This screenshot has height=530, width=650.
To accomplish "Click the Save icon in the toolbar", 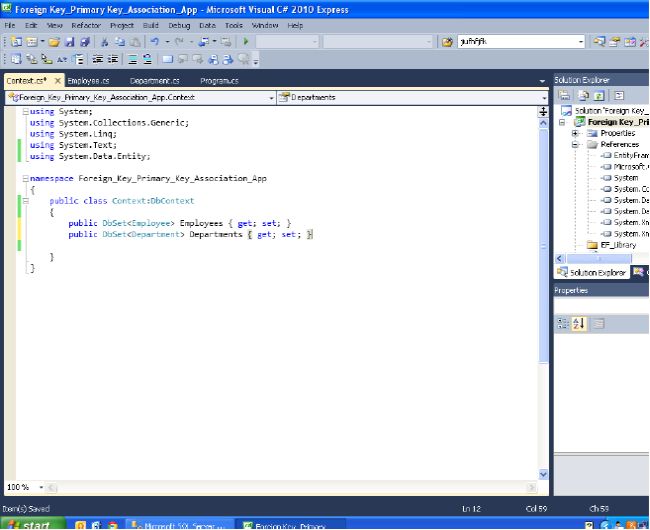I will click(x=70, y=42).
